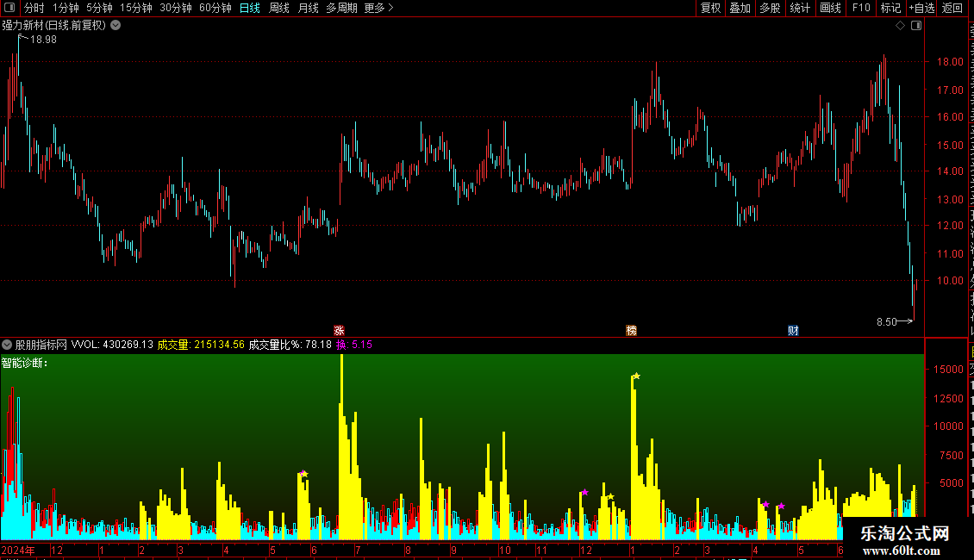Click the 智能诊断 label

tap(24, 364)
